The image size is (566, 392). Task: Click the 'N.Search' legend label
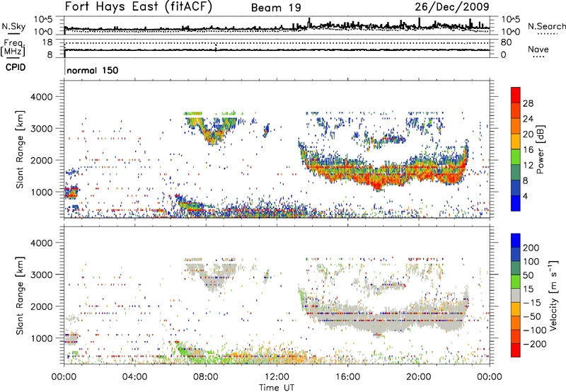click(x=546, y=26)
